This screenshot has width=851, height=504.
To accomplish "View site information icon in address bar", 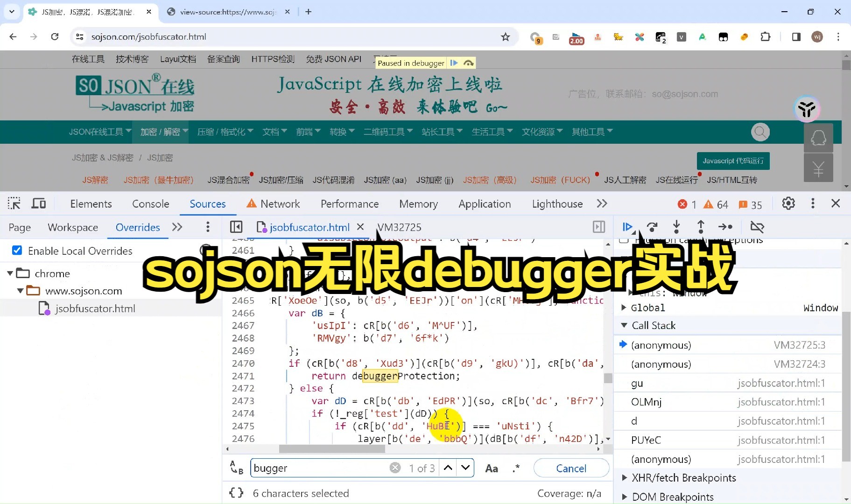I will click(x=80, y=37).
